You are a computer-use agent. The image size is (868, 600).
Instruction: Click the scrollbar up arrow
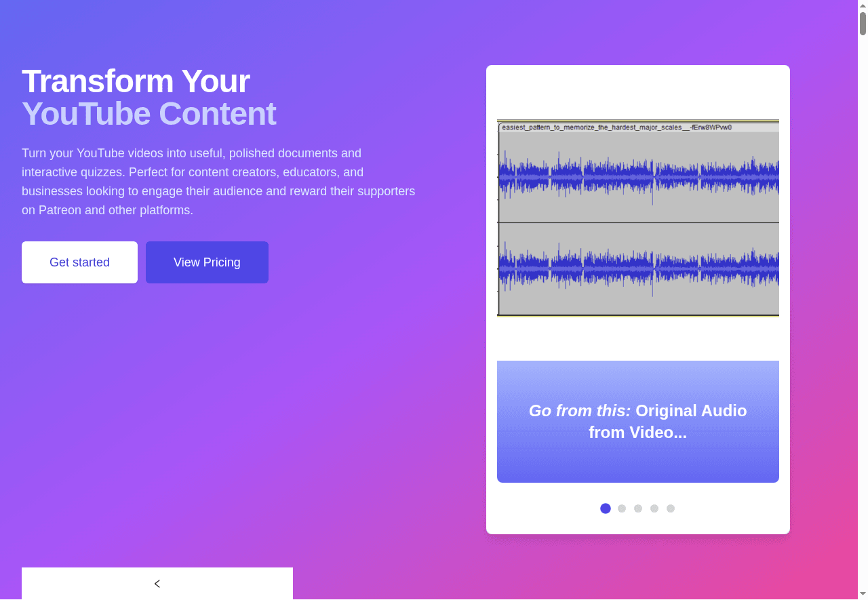(862, 5)
